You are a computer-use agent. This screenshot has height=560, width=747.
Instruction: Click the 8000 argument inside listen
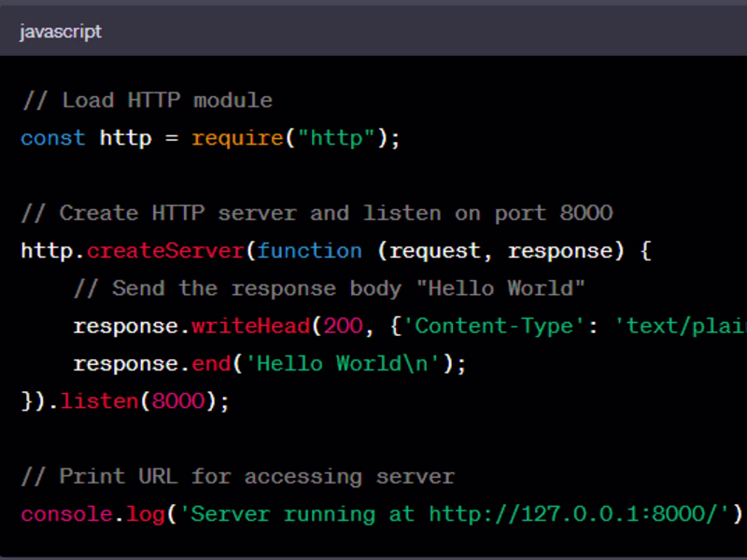pos(178,401)
